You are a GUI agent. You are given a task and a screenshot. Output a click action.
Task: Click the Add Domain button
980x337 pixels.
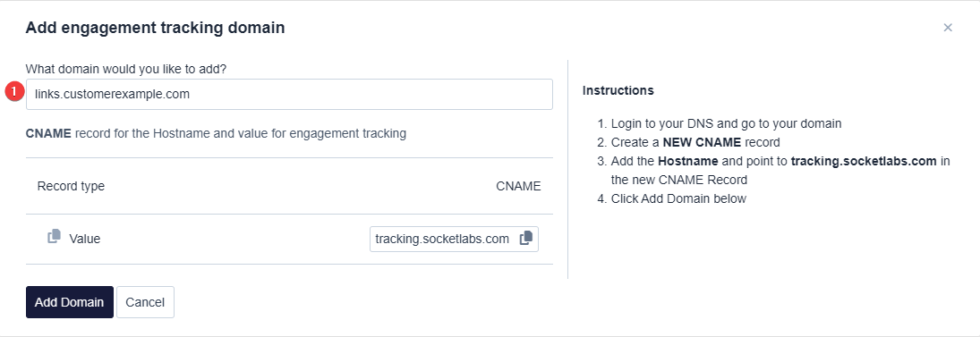click(70, 302)
